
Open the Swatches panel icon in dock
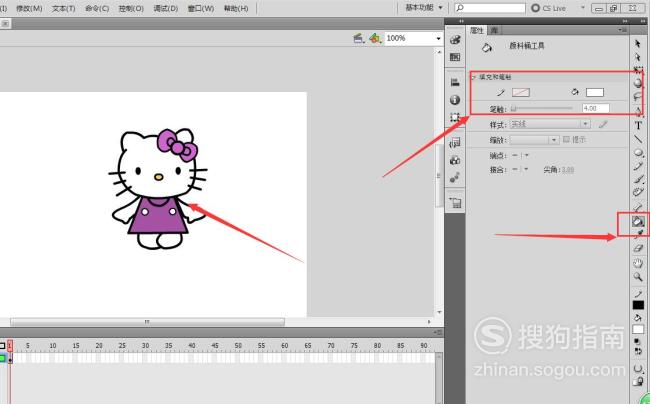[455, 57]
